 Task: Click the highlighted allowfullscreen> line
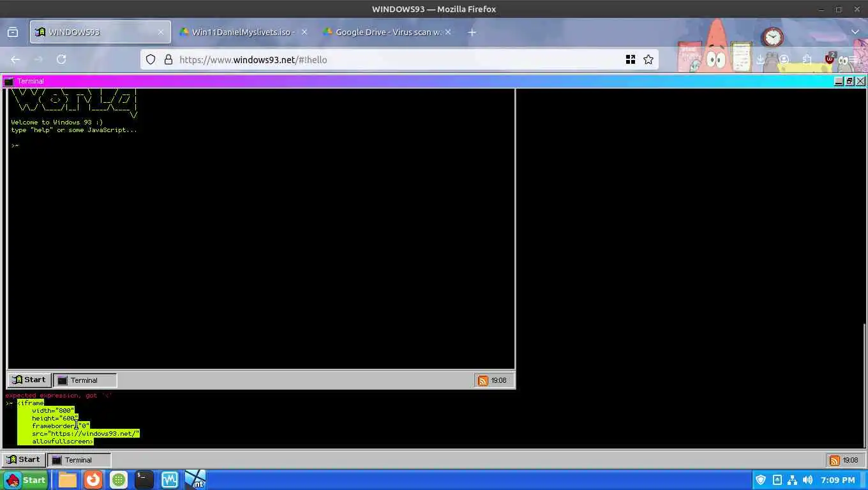[x=63, y=441]
